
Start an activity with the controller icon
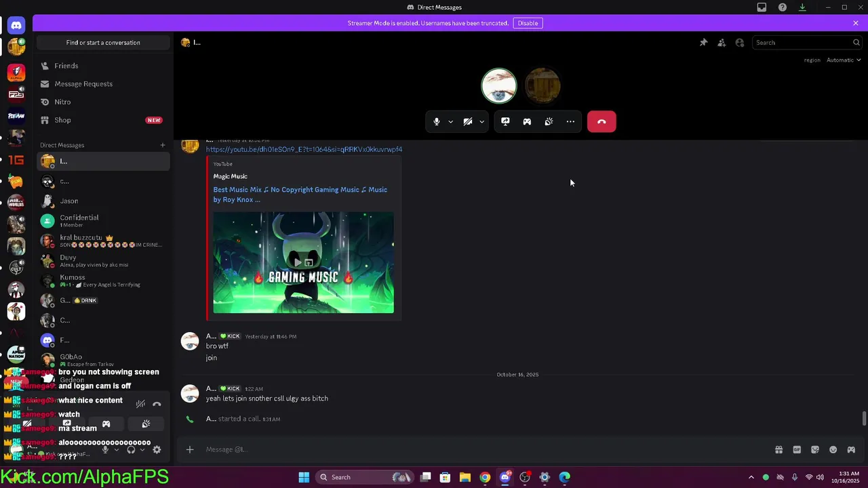tap(527, 122)
